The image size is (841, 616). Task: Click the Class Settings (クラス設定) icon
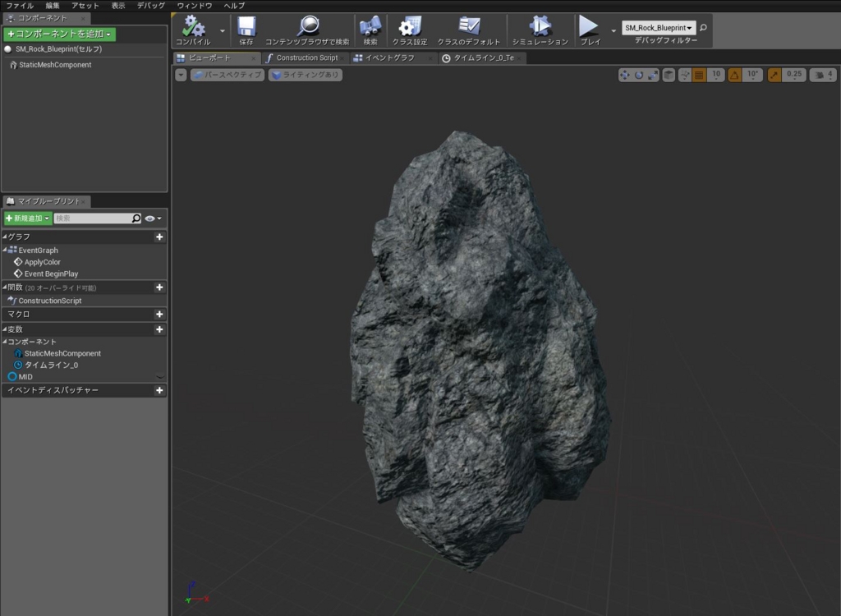tap(409, 27)
